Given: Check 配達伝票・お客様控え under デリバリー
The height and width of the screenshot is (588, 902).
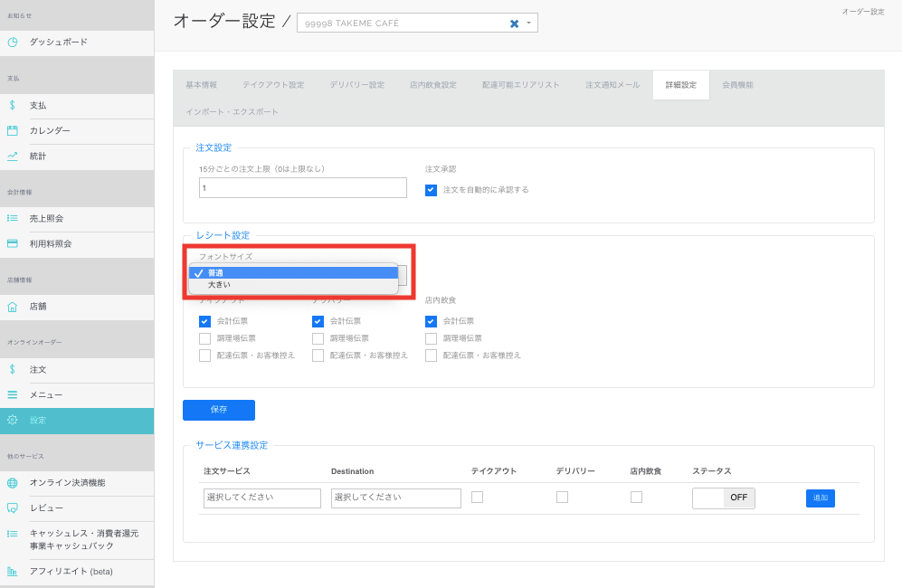Looking at the screenshot, I should point(318,356).
